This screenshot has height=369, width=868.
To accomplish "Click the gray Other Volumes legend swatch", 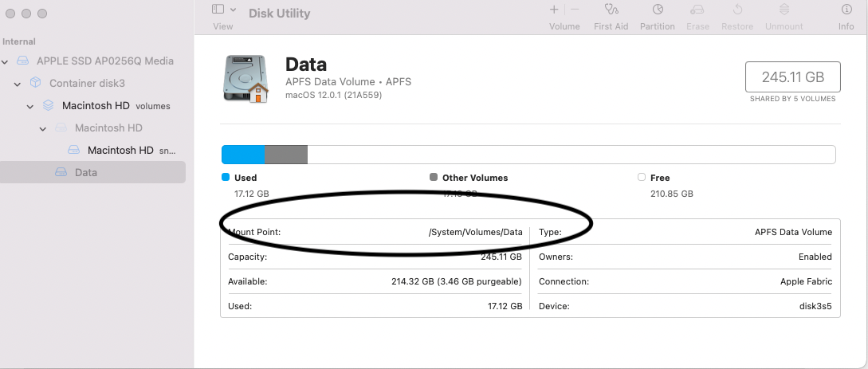I will click(x=434, y=177).
